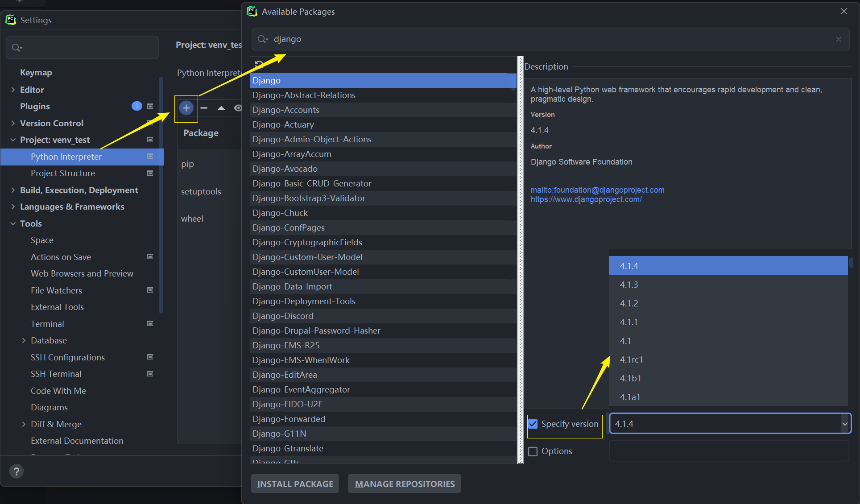Viewport: 860px width, 504px height.
Task: Expand the Version Control settings node
Action: coord(13,123)
